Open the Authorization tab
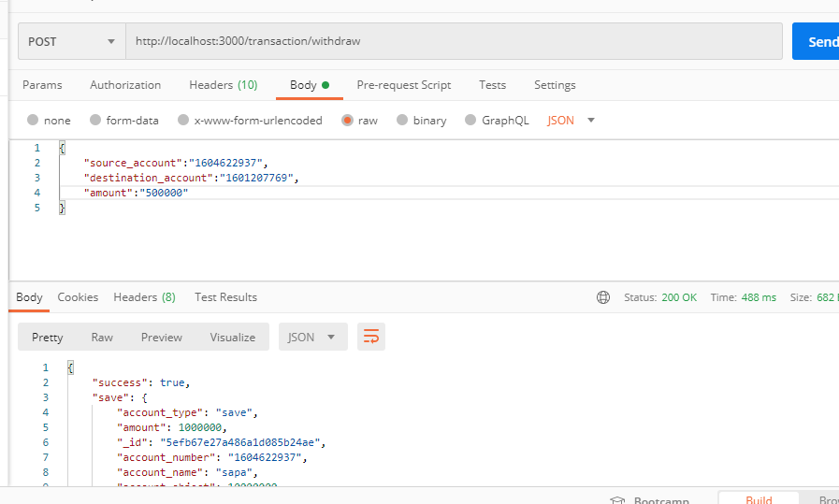The width and height of the screenshot is (839, 504). tap(125, 85)
